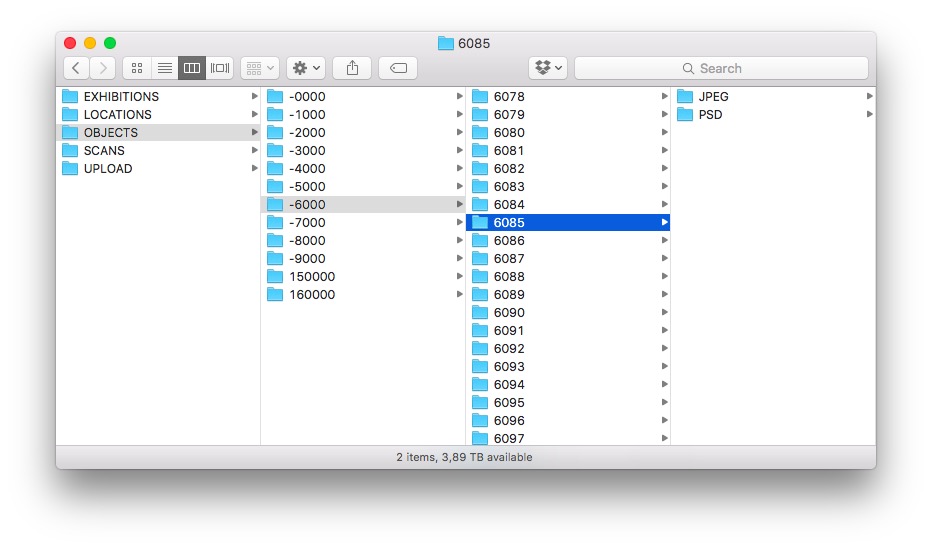Select the EXHIBITIONS folder
Image resolution: width=932 pixels, height=549 pixels.
tap(159, 96)
